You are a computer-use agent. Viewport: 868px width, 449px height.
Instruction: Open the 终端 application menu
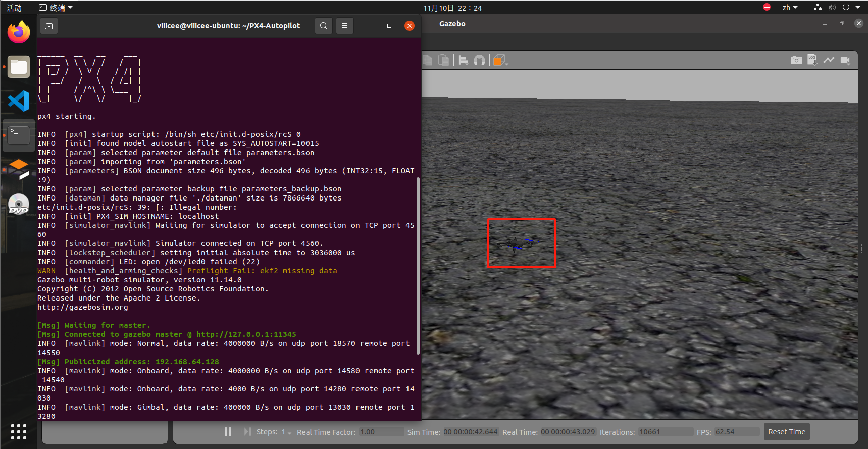(56, 8)
